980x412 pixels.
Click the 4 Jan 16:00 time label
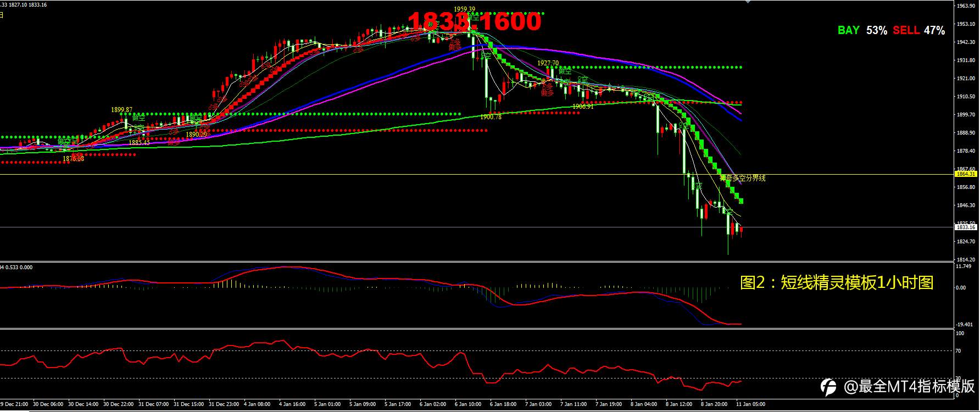pos(292,404)
